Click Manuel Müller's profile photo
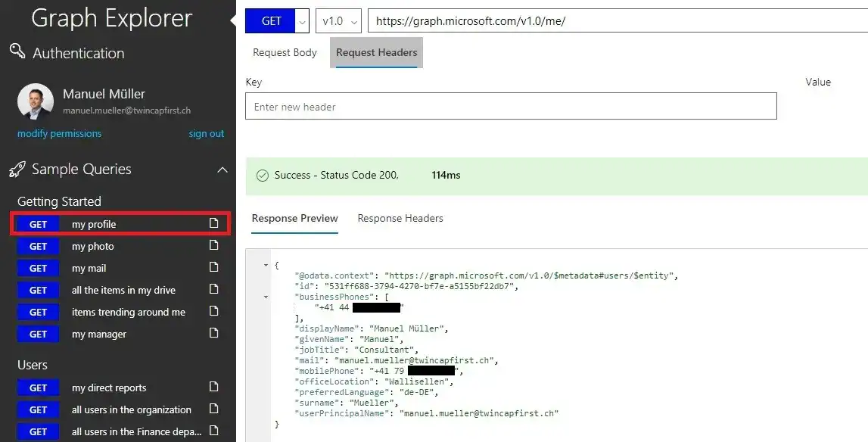Viewport: 868px width, 442px height. [36, 101]
